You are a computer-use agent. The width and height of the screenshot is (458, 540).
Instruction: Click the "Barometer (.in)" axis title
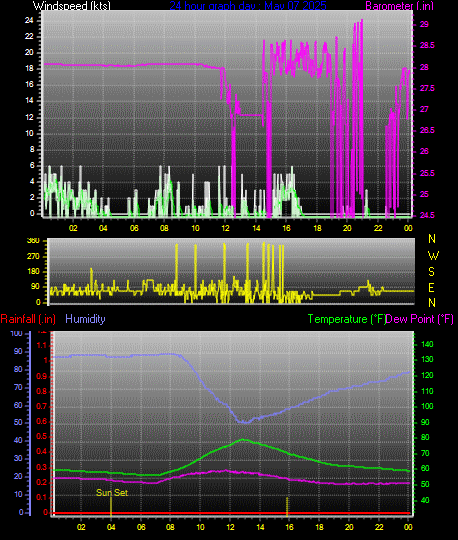[399, 6]
